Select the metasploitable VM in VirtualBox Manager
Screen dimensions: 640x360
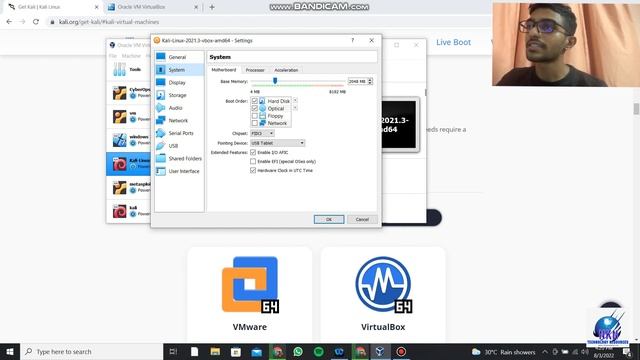click(x=129, y=187)
